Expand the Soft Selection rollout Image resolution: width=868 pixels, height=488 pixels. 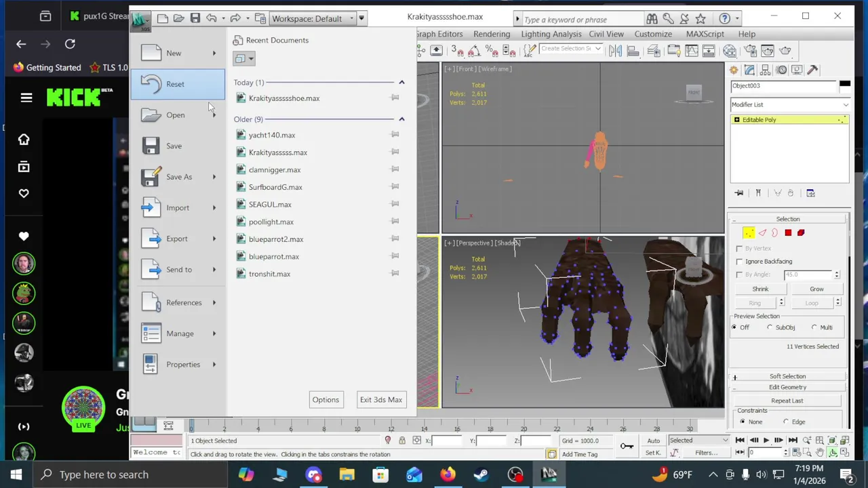pyautogui.click(x=788, y=376)
